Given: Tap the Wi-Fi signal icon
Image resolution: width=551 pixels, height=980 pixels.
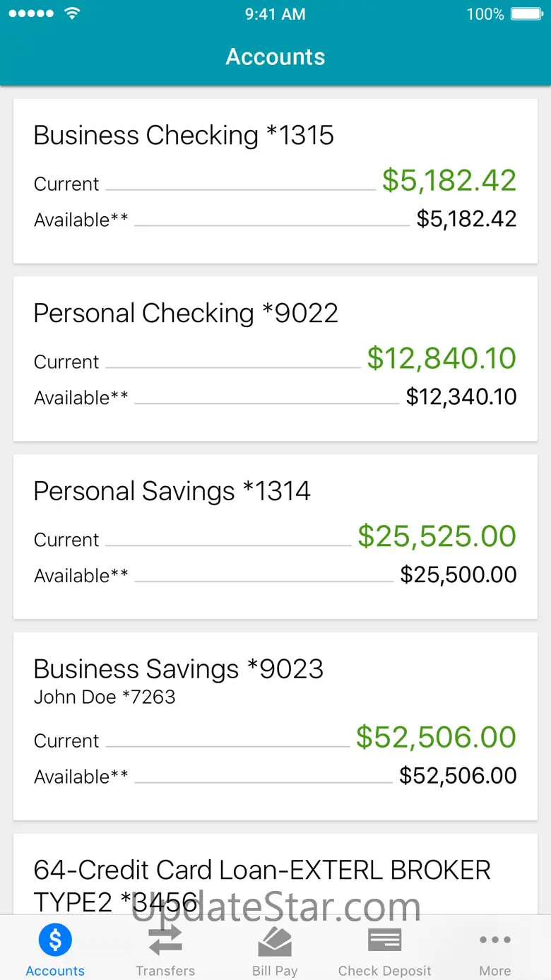Looking at the screenshot, I should [71, 13].
